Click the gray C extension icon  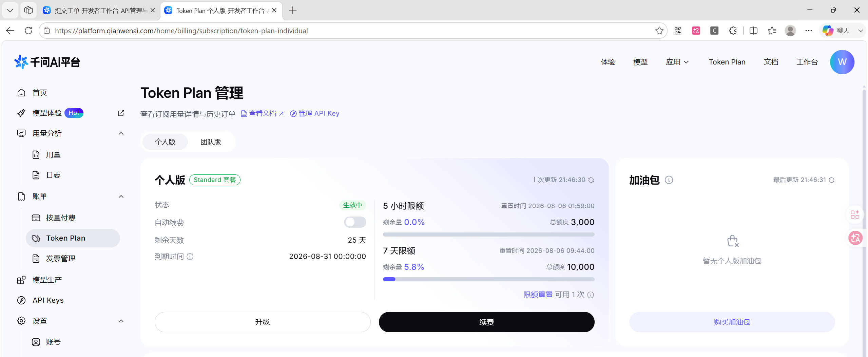coord(714,31)
